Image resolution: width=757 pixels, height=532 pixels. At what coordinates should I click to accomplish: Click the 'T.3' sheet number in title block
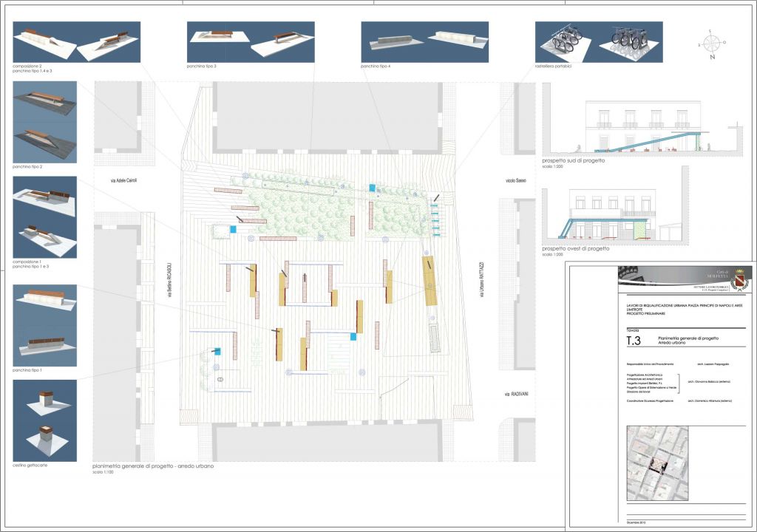(633, 341)
